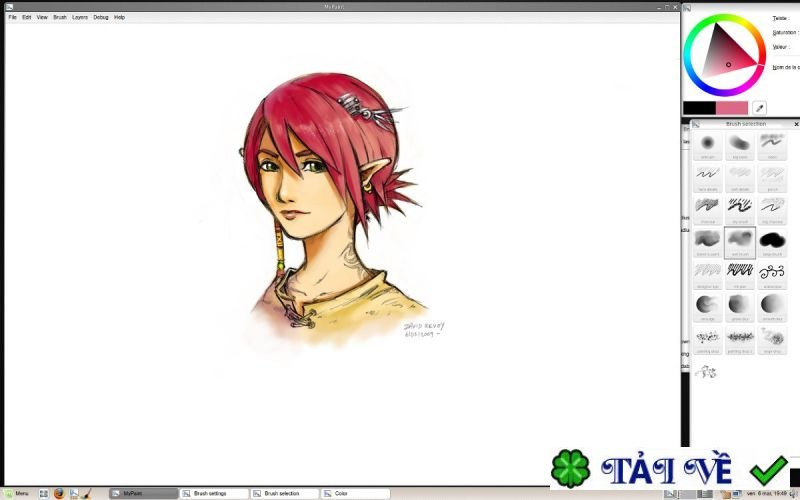This screenshot has height=500, width=800.
Task: Select the smudge blending brush
Action: 707,307
